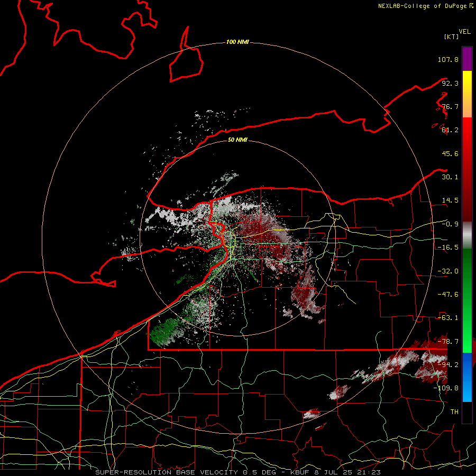This screenshot has width=476, height=476.
Task: Click the Super-Resolution Base Velocity caption at bottom
Action: pos(237,472)
